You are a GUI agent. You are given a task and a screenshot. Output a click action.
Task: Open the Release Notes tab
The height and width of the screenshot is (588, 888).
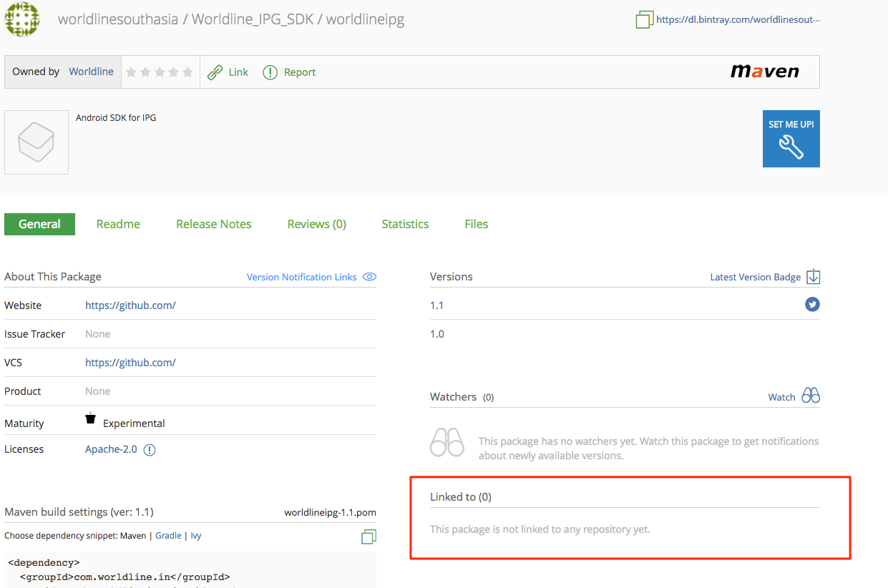[214, 224]
